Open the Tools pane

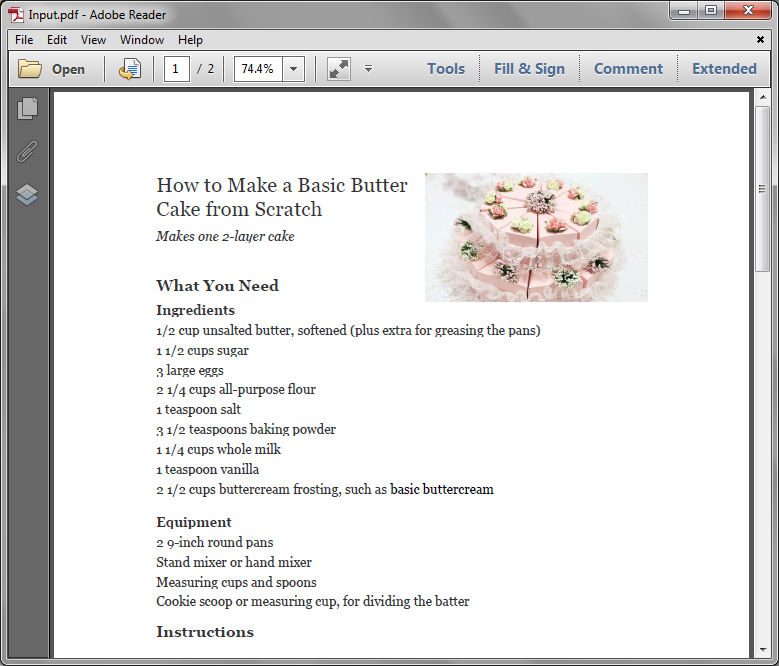(x=446, y=69)
